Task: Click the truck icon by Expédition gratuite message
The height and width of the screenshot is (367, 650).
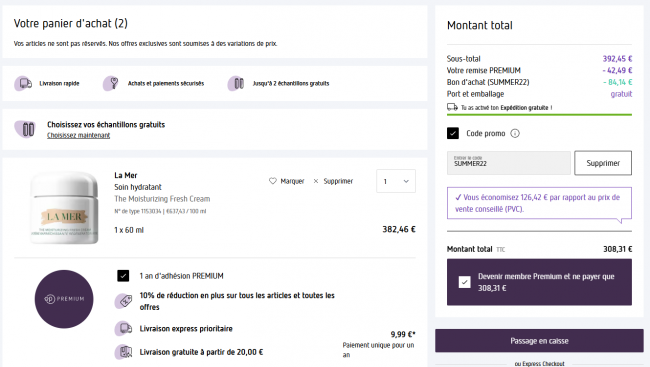Action: (x=452, y=107)
